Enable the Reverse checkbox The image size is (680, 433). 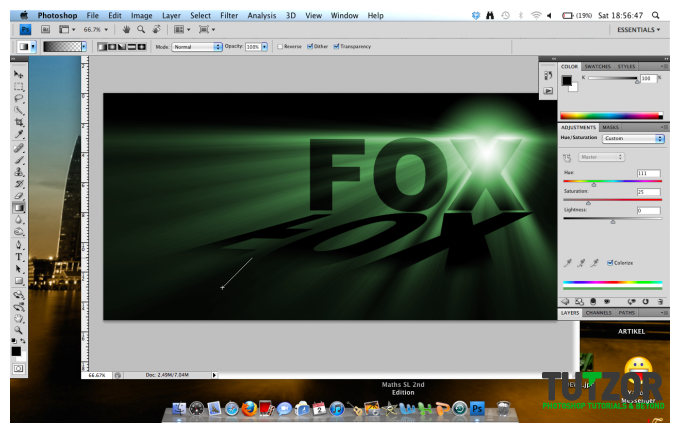(280, 46)
